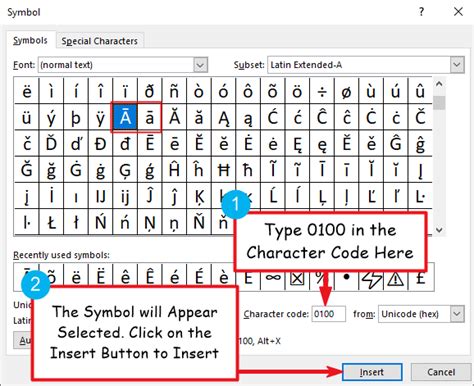Pick the Đ D-with-stroke symbol
This screenshot has width=474, height=386.
tap(101, 143)
